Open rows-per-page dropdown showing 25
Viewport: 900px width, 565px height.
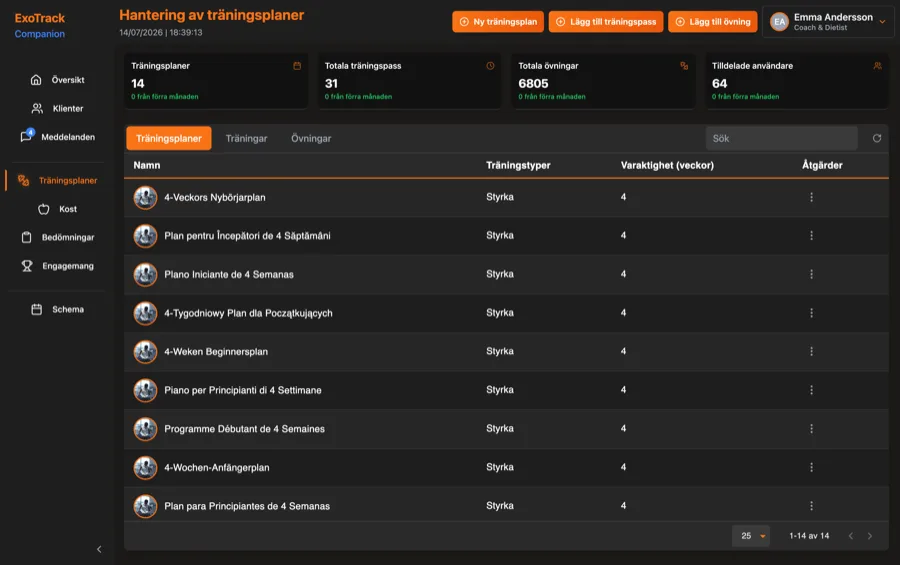(x=751, y=536)
